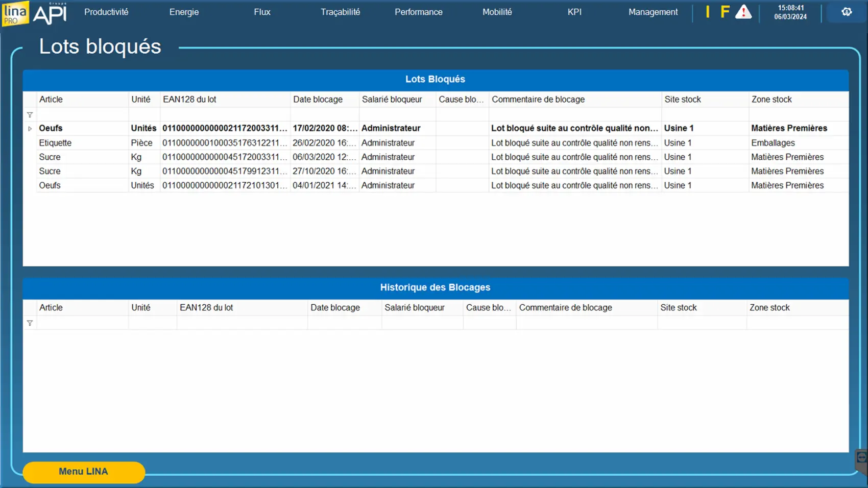Click the side panel icon at bottom right
The image size is (868, 488).
pos(861,458)
